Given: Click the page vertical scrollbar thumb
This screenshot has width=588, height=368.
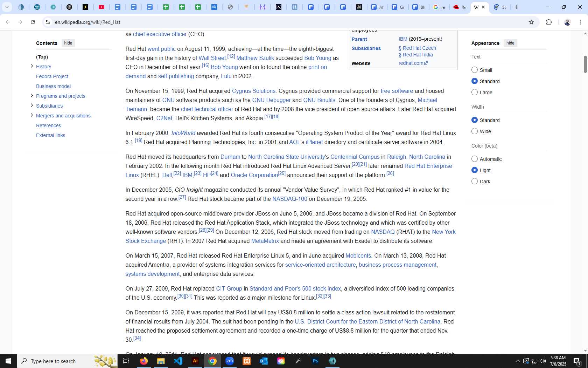Looking at the screenshot, I should (x=585, y=64).
